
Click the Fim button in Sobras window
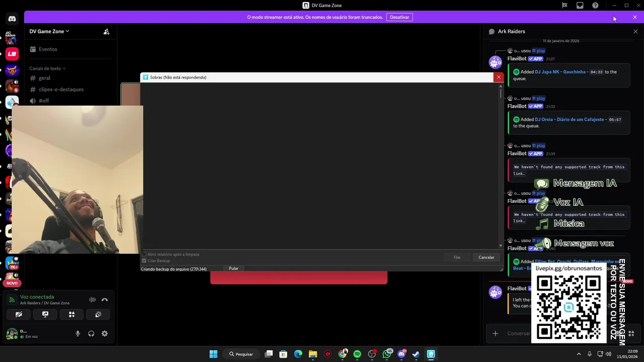click(x=457, y=257)
